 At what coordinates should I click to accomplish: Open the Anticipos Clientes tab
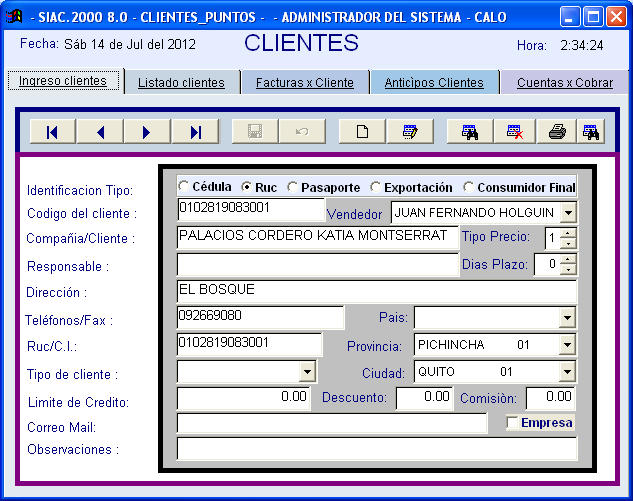(434, 83)
